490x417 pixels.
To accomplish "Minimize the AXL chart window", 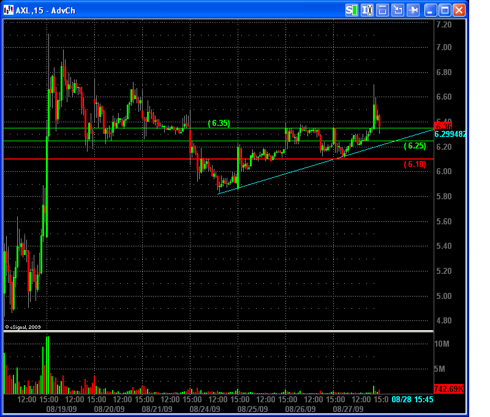I will 430,10.
